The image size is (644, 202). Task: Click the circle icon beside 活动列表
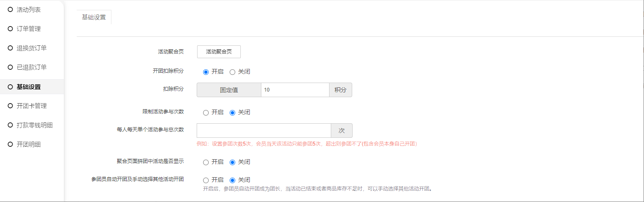coord(10,9)
